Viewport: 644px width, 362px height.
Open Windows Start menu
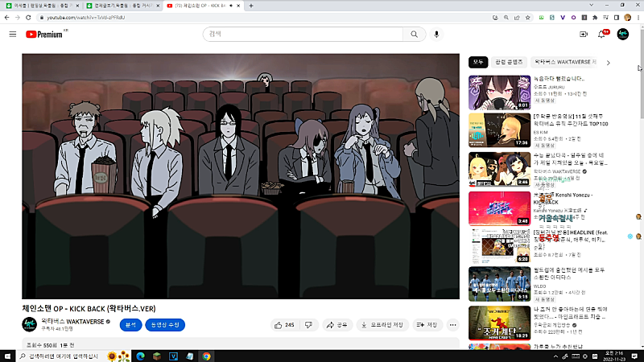pyautogui.click(x=7, y=356)
